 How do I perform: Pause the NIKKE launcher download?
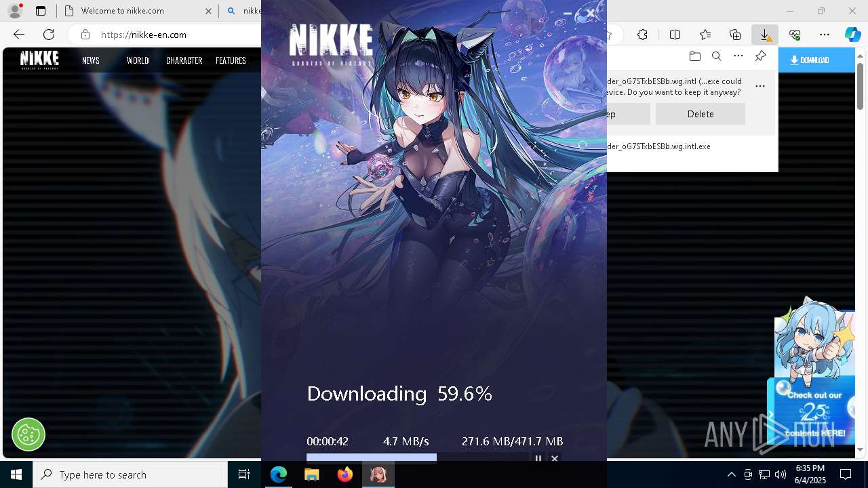pos(538,458)
